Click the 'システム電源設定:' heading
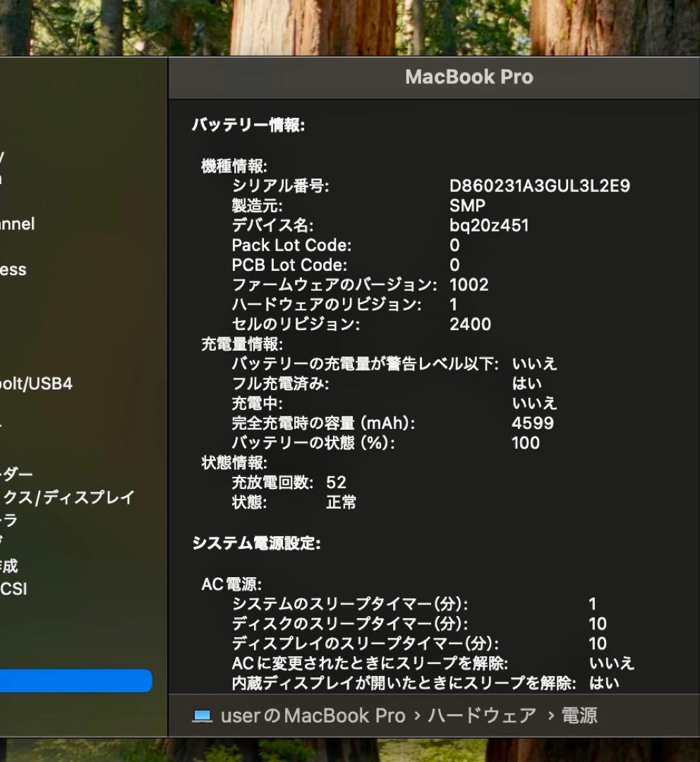700x762 pixels. [256, 543]
